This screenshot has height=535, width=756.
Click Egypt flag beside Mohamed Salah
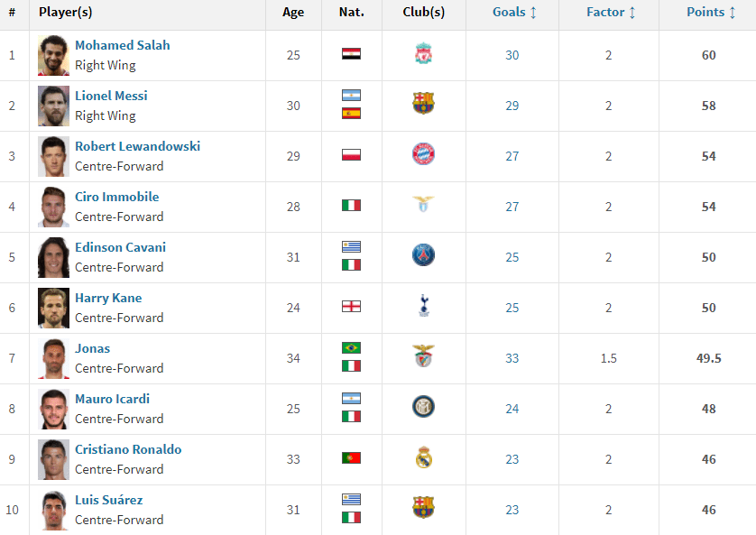point(351,54)
